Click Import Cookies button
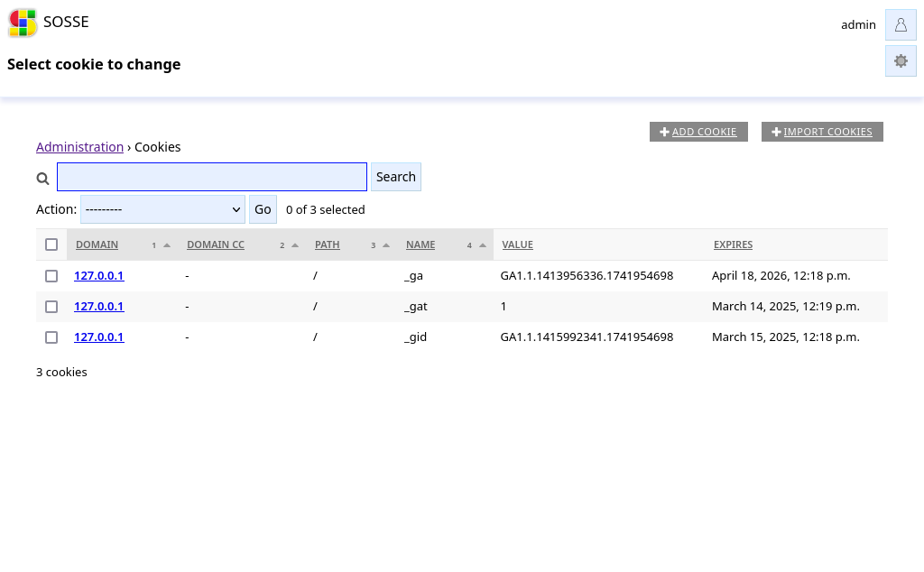924x572 pixels. click(822, 132)
